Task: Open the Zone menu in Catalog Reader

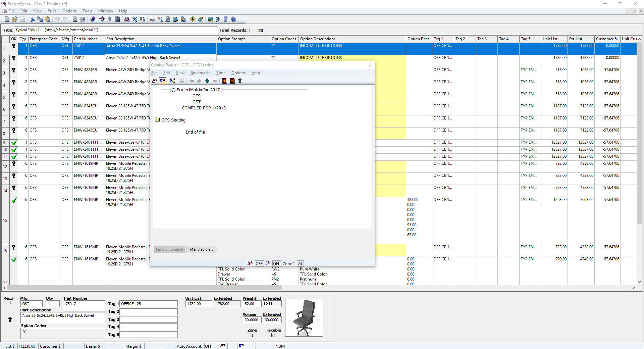Action: (221, 73)
